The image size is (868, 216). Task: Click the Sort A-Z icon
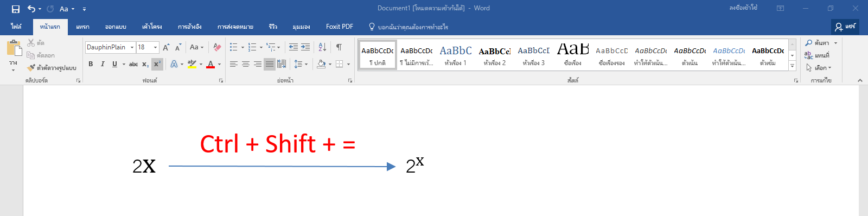tap(322, 47)
